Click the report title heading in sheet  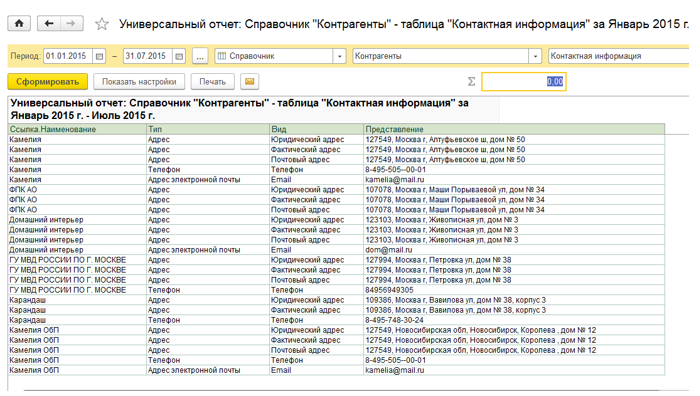tap(239, 109)
